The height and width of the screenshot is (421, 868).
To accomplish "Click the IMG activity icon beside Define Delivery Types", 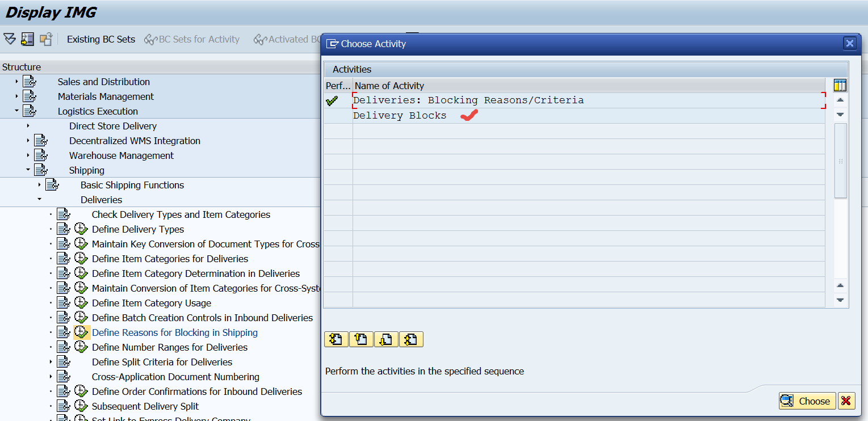I will tap(62, 229).
